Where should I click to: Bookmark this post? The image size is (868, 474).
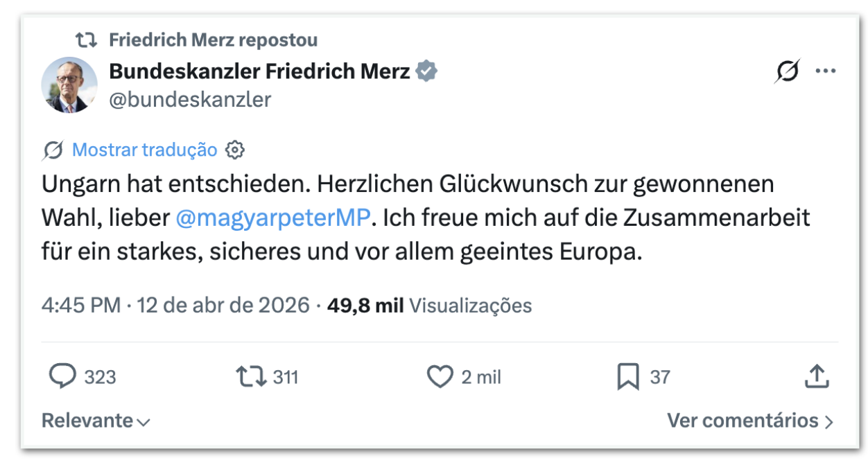(x=628, y=376)
